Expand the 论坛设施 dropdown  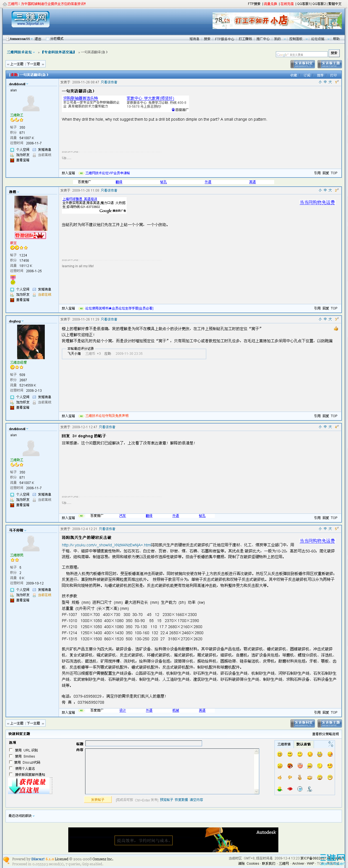[x=328, y=39]
